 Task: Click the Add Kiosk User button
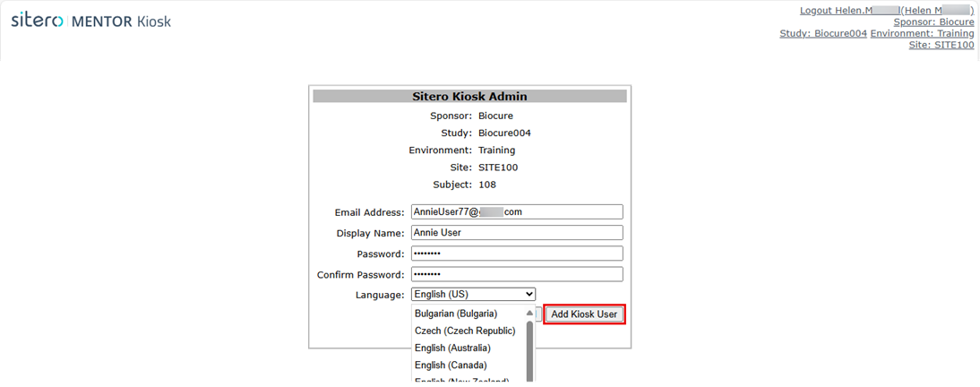[584, 314]
